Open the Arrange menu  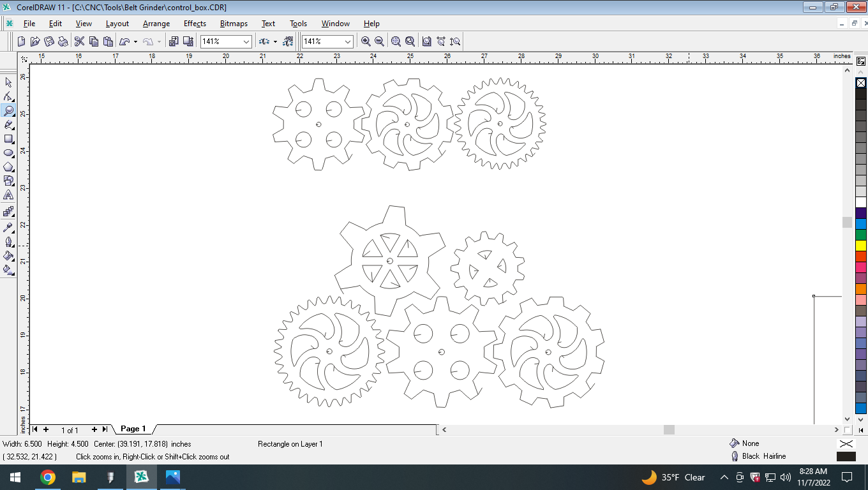[x=156, y=24]
